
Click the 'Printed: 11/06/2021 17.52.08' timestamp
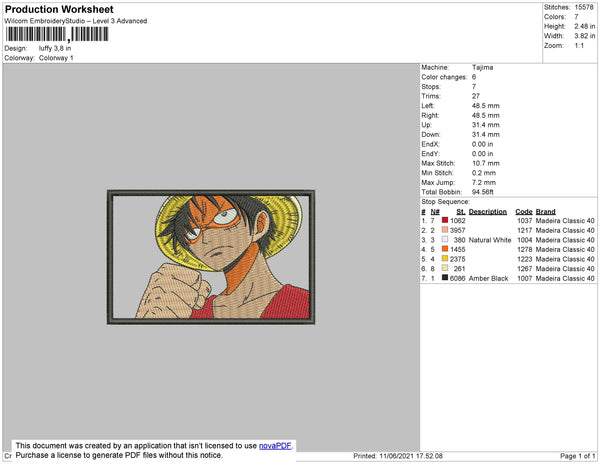[398, 456]
